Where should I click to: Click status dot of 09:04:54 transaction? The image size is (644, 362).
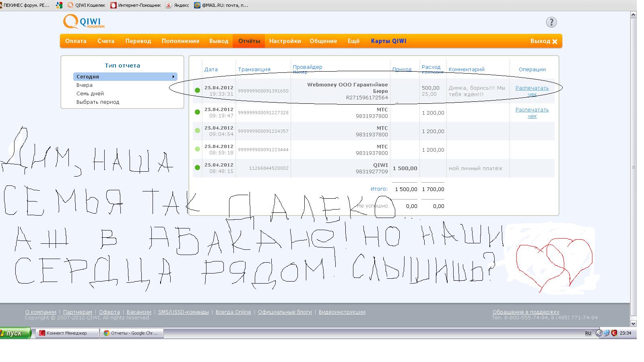point(197,131)
